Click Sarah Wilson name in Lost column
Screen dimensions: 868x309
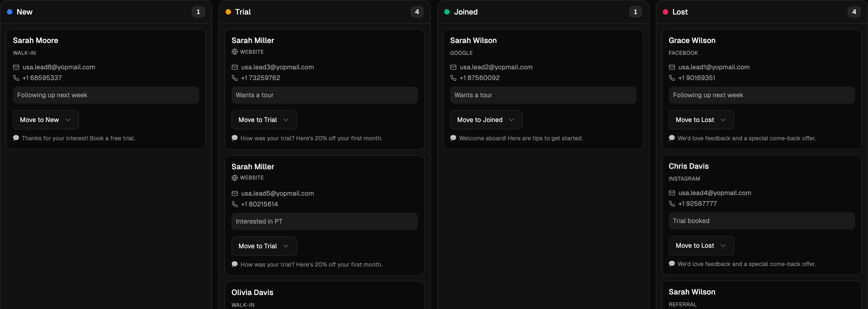[x=692, y=292]
